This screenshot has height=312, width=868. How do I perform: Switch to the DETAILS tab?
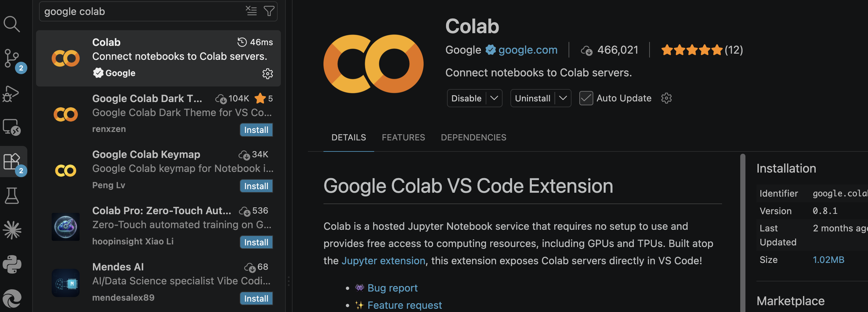point(349,137)
